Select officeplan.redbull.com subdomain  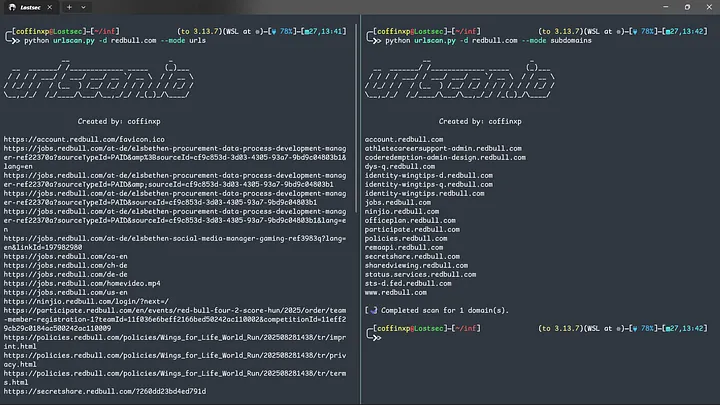[410, 220]
